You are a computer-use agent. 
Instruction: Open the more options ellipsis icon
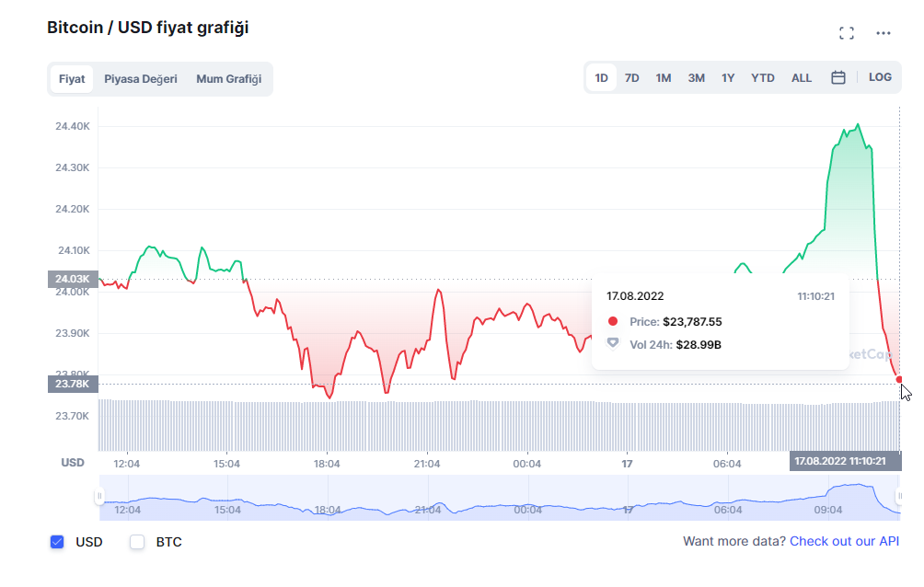(x=883, y=32)
